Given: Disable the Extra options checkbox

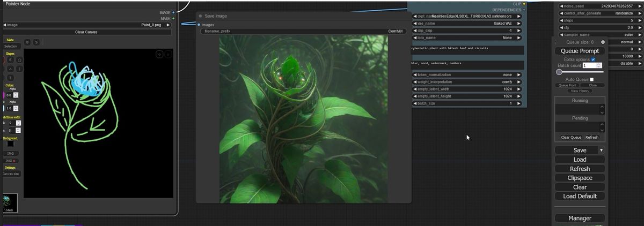Looking at the screenshot, I should point(593,59).
